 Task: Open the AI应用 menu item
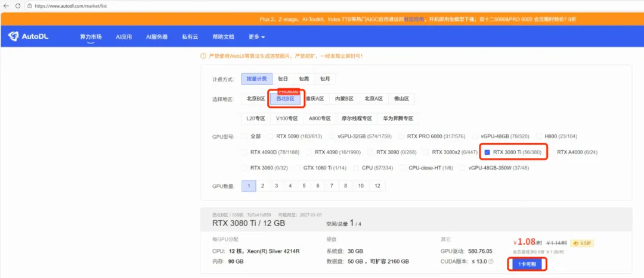pyautogui.click(x=123, y=37)
